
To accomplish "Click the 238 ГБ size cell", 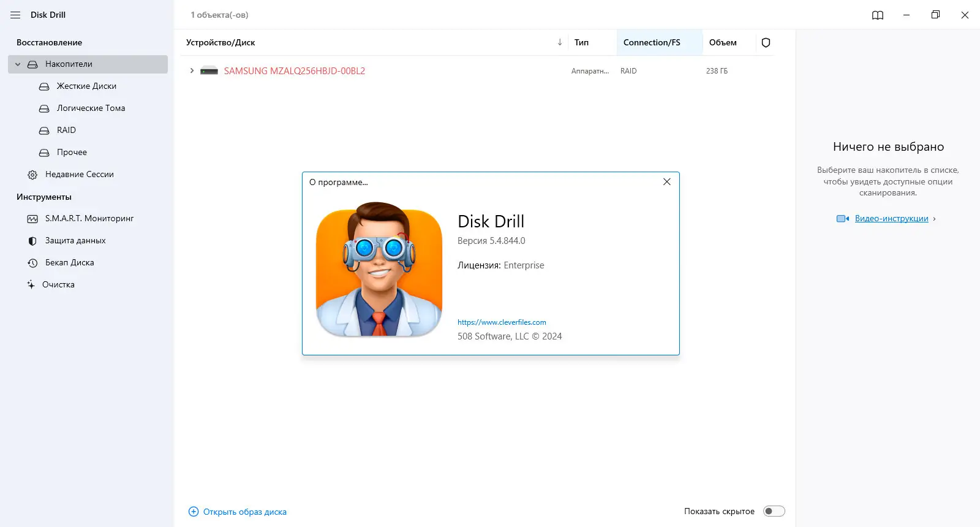I will point(717,71).
